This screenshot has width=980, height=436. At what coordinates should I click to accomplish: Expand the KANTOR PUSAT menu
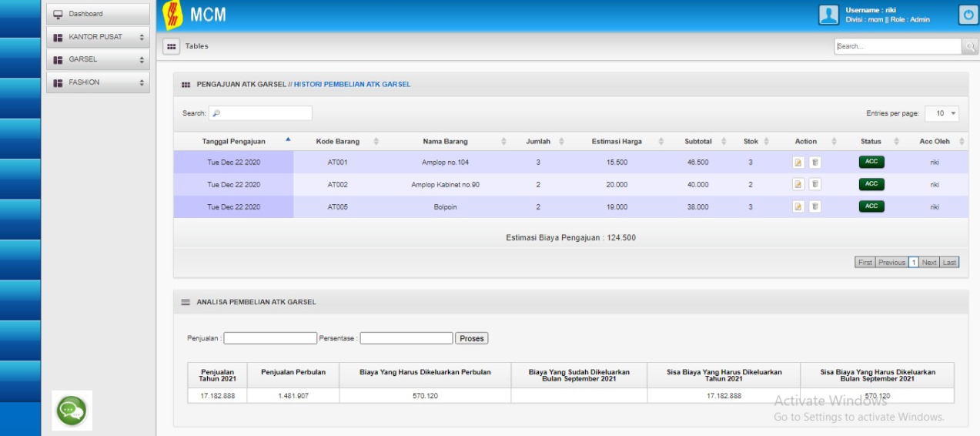[98, 37]
